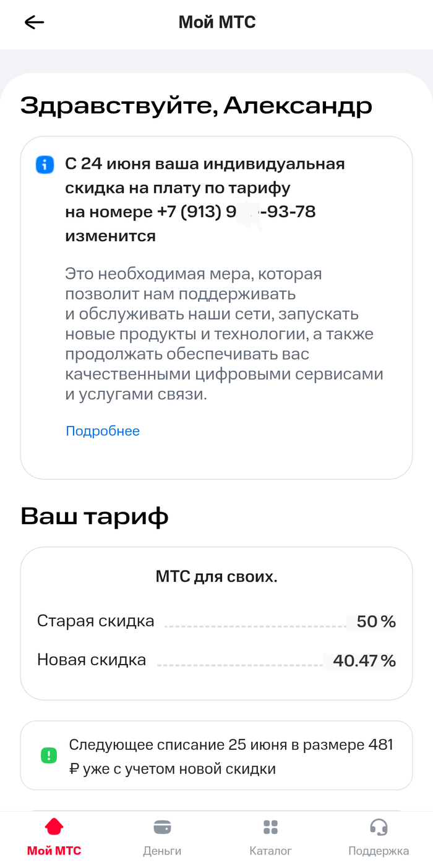433x868 pixels.
Task: Select the "МТС для своих." tariff name
Action: click(x=216, y=577)
